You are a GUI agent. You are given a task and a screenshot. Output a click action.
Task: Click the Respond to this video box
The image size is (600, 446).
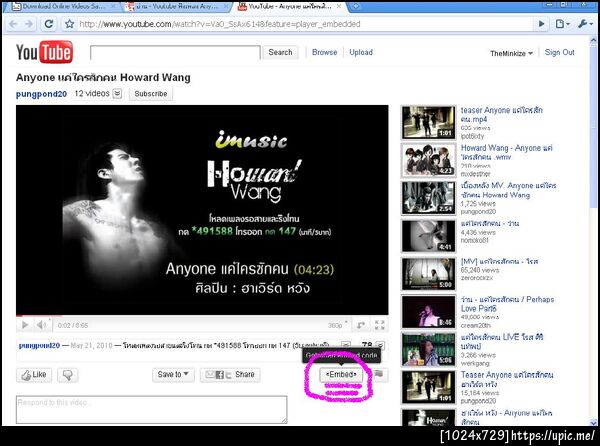click(152, 409)
